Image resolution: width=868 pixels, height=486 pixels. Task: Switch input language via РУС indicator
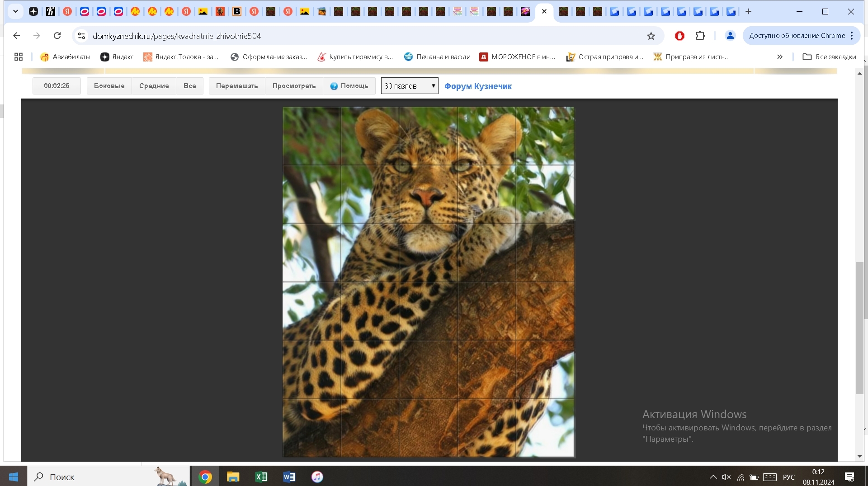click(789, 477)
